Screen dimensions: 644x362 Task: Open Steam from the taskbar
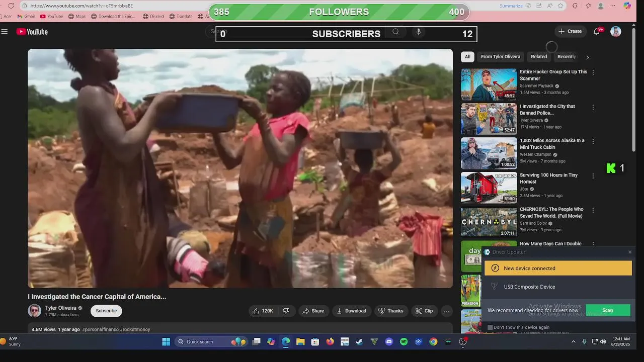coord(359,342)
